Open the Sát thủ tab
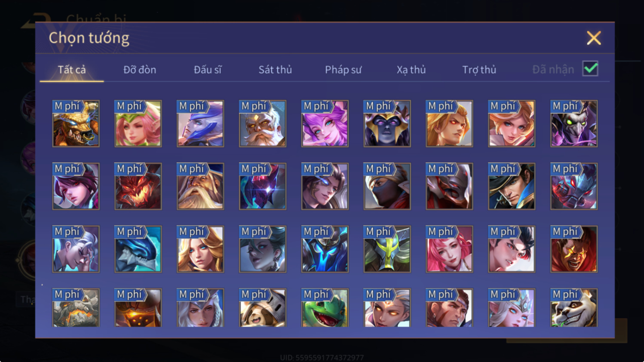The width and height of the screenshot is (644, 362). (275, 70)
